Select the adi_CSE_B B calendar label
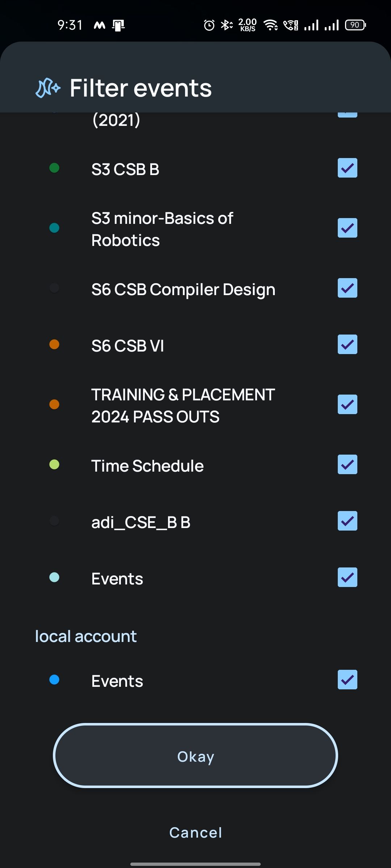The height and width of the screenshot is (868, 391). [x=141, y=522]
